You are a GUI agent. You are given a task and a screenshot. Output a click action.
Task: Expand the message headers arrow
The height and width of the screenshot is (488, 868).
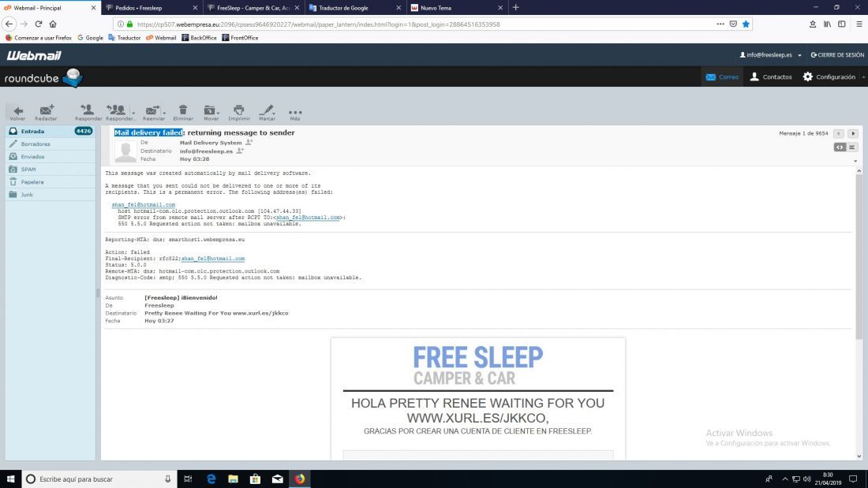855,161
